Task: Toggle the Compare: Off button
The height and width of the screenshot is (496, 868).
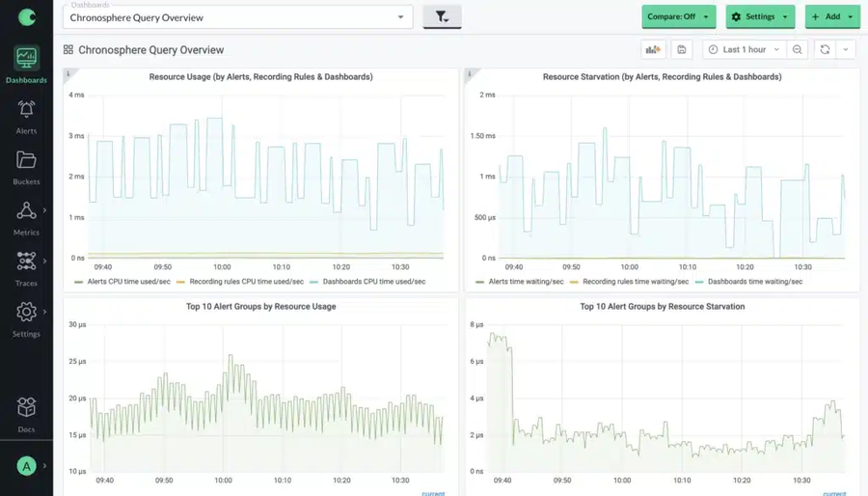Action: [x=679, y=17]
